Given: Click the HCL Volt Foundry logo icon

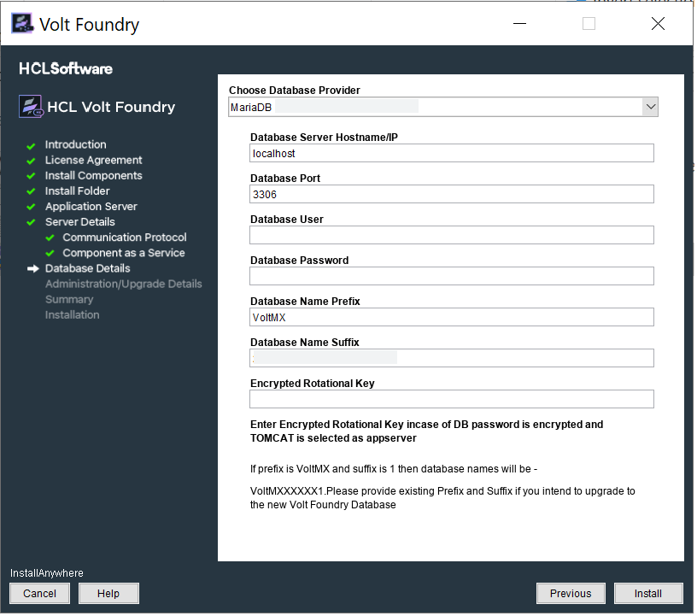Looking at the screenshot, I should click(x=31, y=107).
